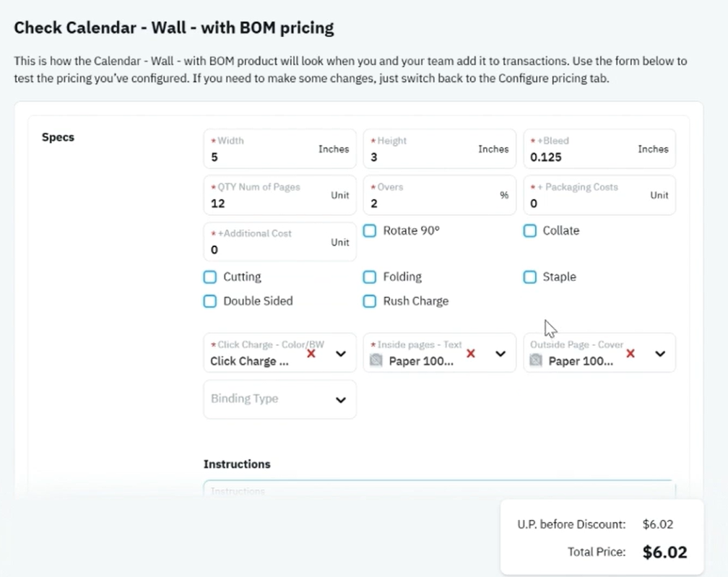The height and width of the screenshot is (577, 728).
Task: Focus the Width input field
Action: click(280, 149)
